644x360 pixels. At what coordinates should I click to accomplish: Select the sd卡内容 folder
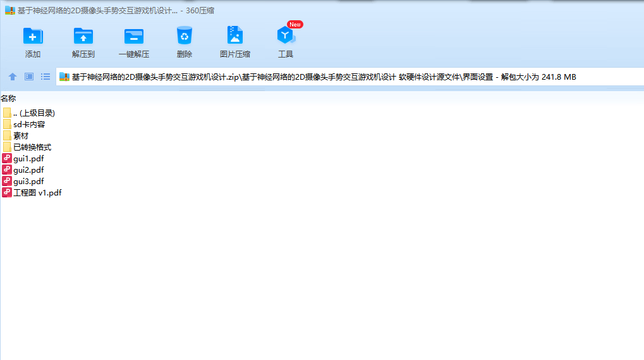24,125
